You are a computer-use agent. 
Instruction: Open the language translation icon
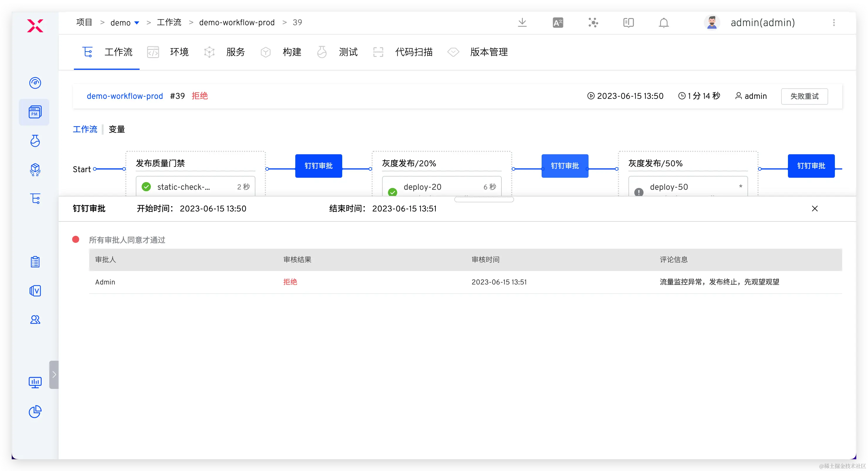[x=558, y=23]
